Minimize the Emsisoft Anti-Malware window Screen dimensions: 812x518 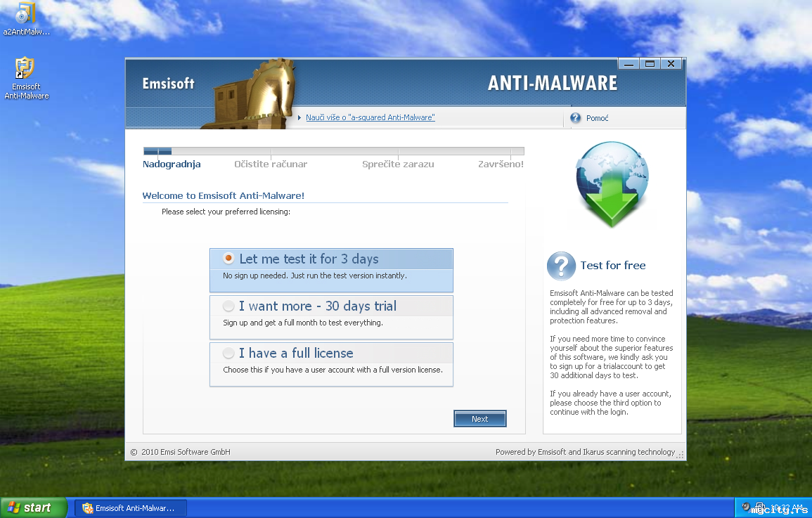coord(629,64)
